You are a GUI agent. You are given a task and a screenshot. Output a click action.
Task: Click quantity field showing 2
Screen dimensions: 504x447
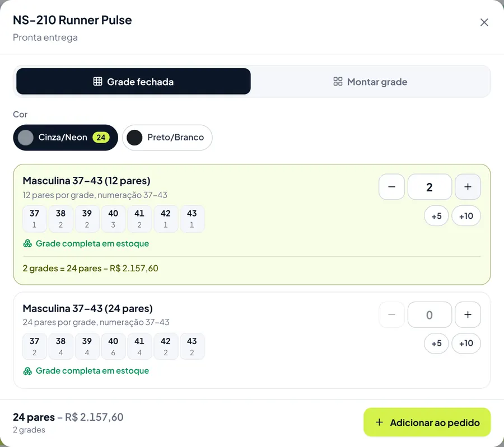point(430,187)
